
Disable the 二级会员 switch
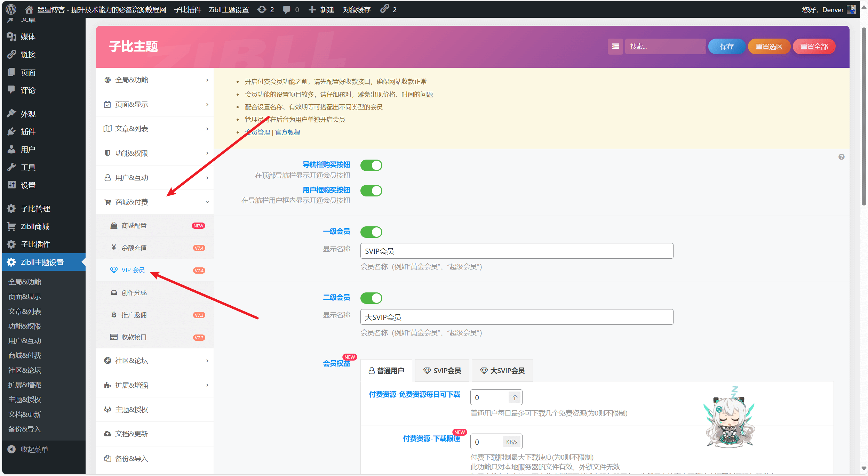click(371, 298)
